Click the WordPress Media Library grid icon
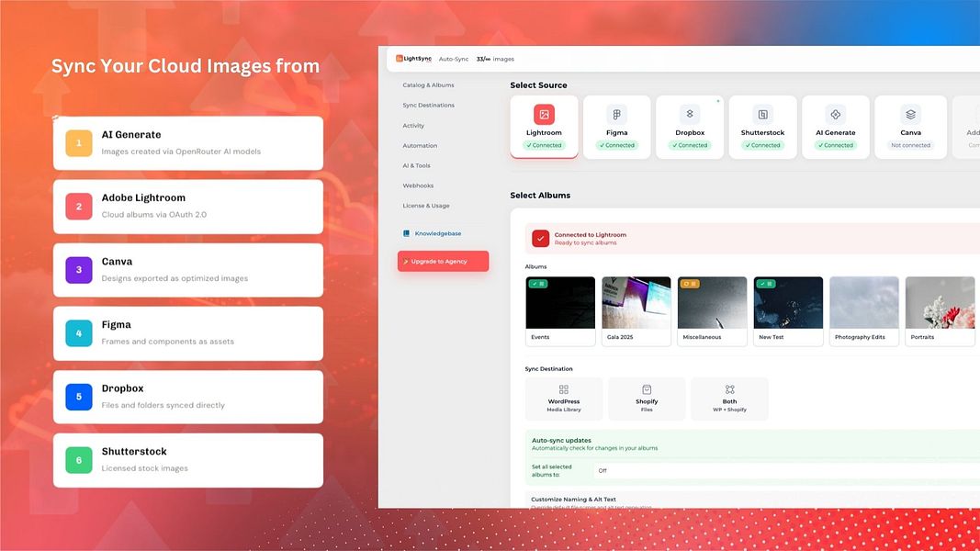This screenshot has height=551, width=980. [x=564, y=389]
